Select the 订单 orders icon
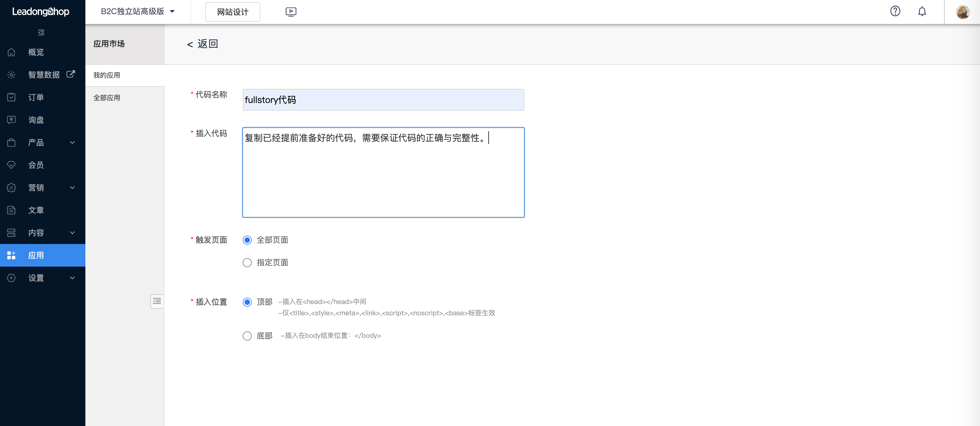Viewport: 980px width, 426px height. [x=11, y=97]
